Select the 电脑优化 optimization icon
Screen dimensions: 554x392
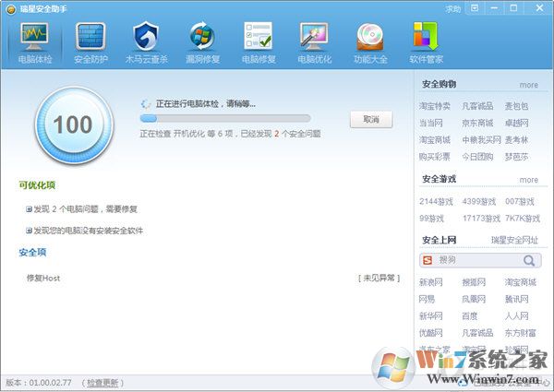[314, 42]
